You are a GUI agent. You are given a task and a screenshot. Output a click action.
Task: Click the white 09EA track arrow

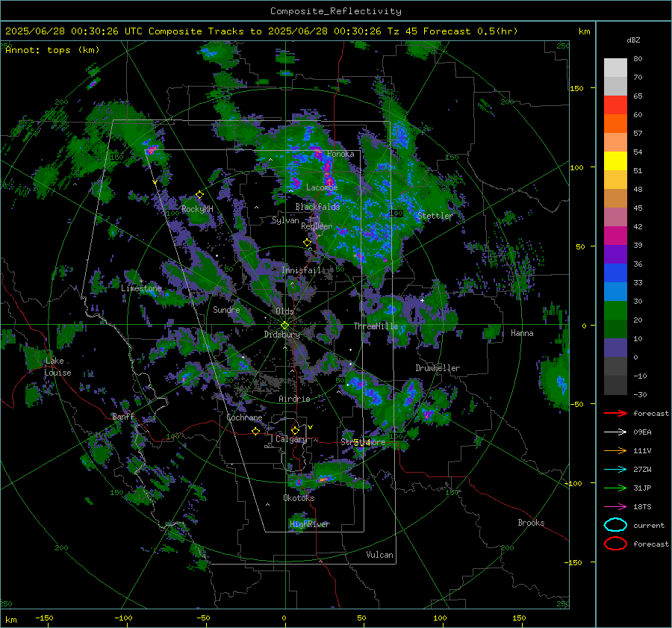(615, 432)
